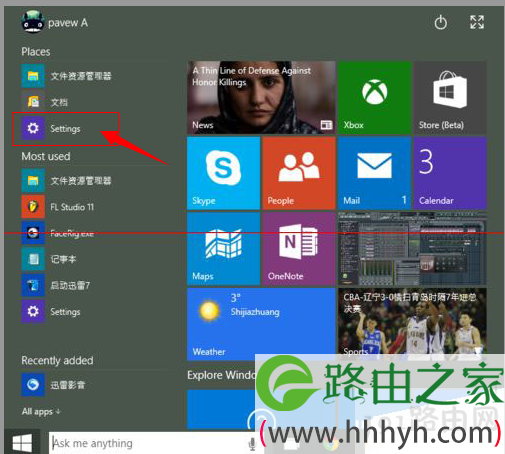505x454 pixels.
Task: Click the Power button icon
Action: [x=440, y=23]
